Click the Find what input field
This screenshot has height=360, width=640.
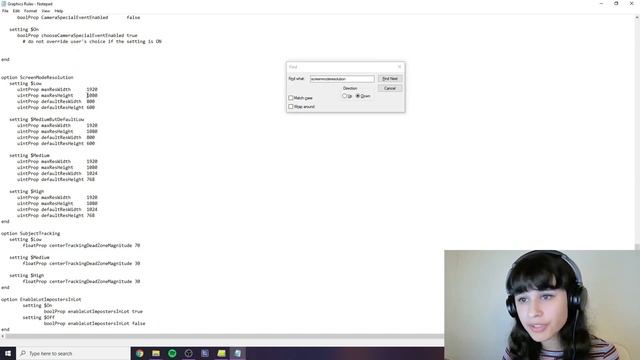click(342, 79)
